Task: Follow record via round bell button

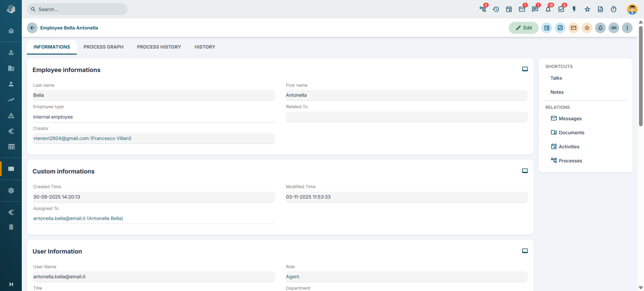Action: click(x=600, y=28)
